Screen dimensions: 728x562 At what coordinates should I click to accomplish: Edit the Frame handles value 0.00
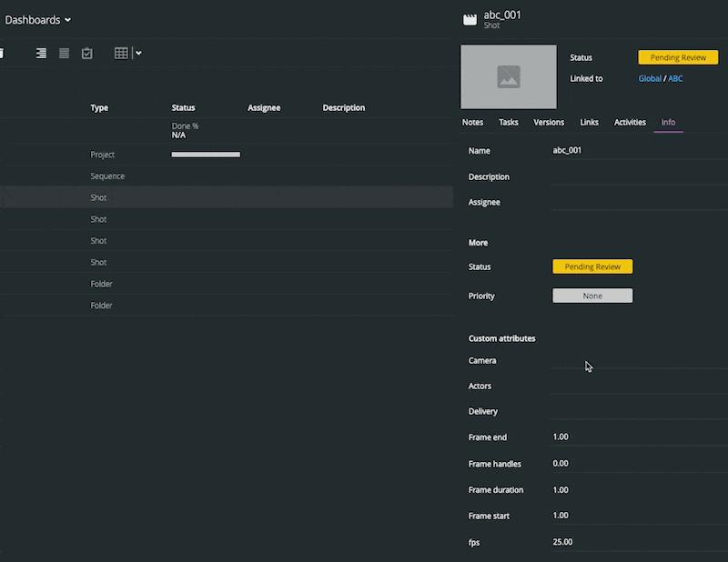point(639,464)
